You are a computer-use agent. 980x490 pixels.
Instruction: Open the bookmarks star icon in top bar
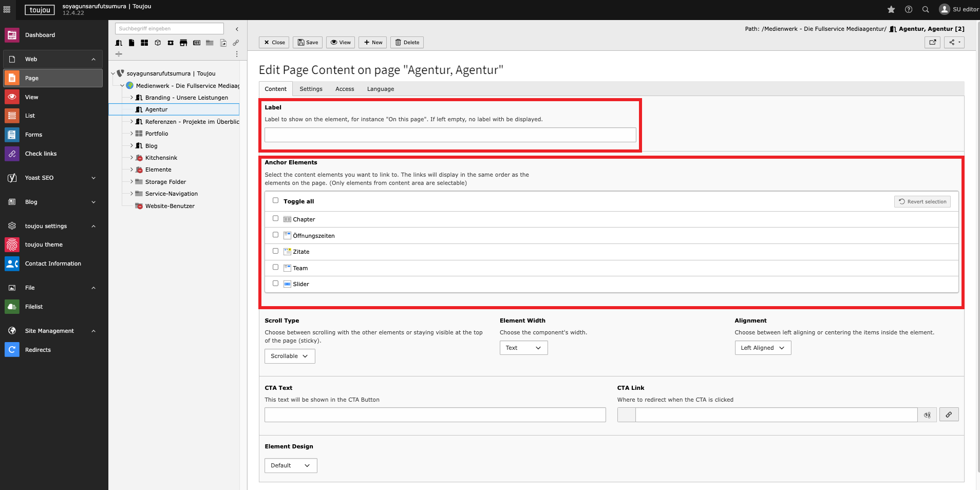click(x=892, y=9)
